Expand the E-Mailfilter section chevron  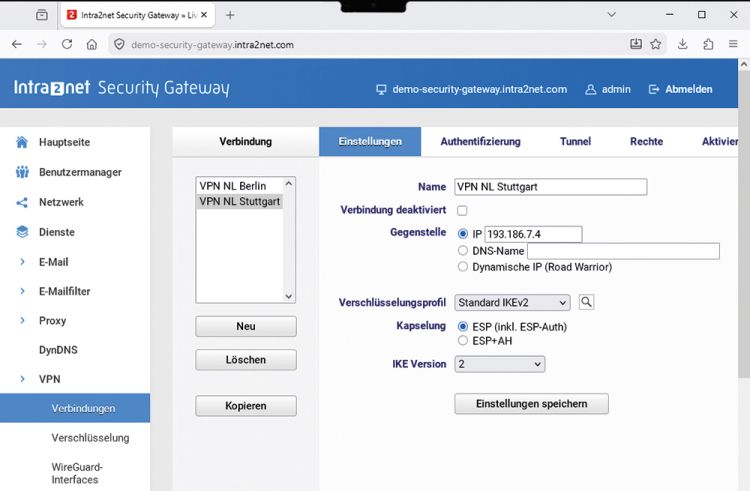coord(22,291)
